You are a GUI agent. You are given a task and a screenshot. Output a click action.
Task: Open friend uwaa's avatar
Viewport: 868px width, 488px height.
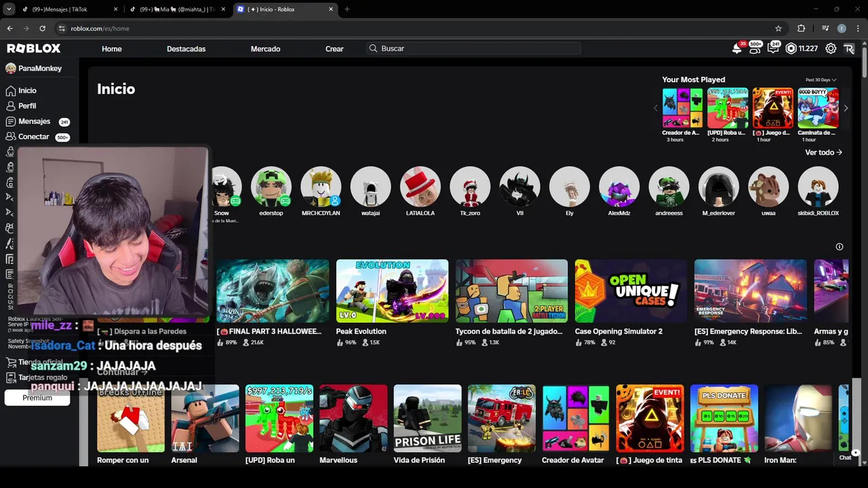tap(768, 186)
